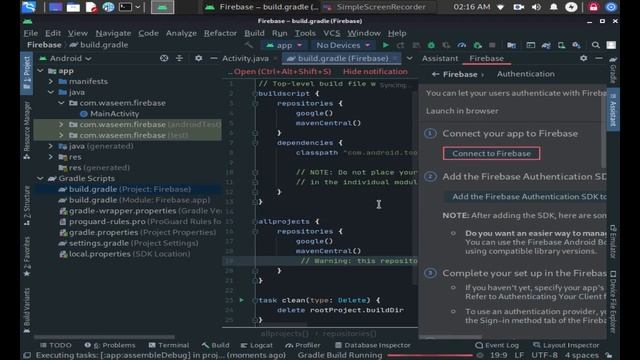Open the File menu
Viewport: 640px width, 360px height.
coord(31,33)
